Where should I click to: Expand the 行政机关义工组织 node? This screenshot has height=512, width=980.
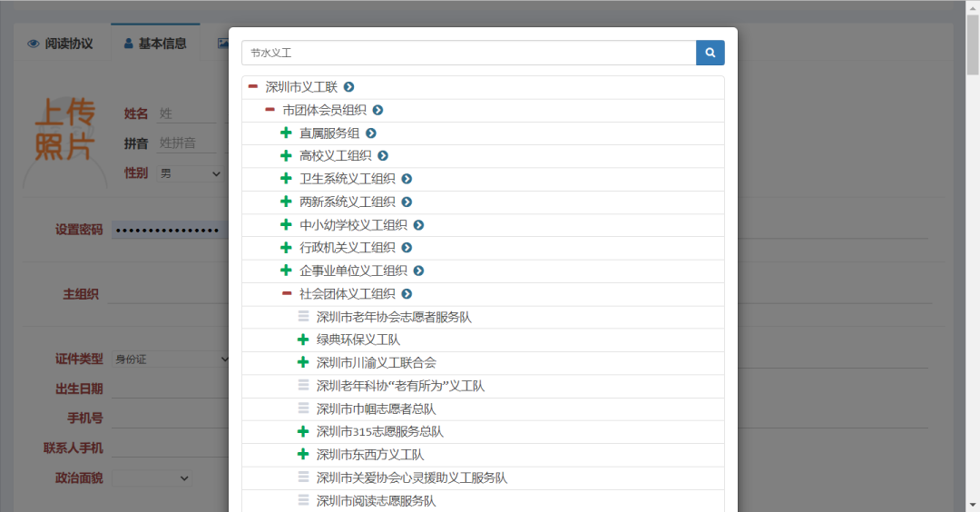click(286, 248)
